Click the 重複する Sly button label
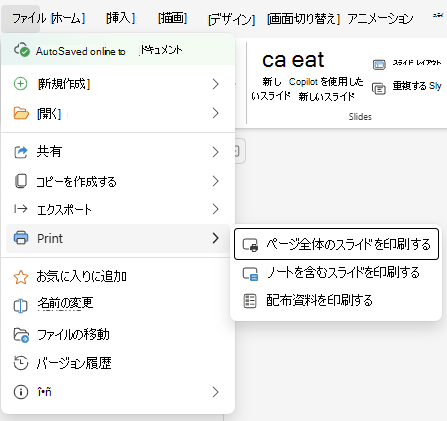447x421 pixels. (417, 86)
